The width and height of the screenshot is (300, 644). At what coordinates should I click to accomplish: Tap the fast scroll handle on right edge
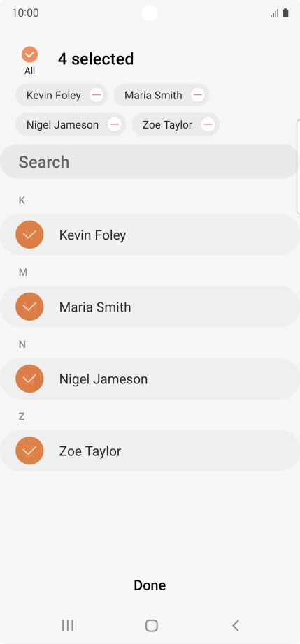coord(298,167)
